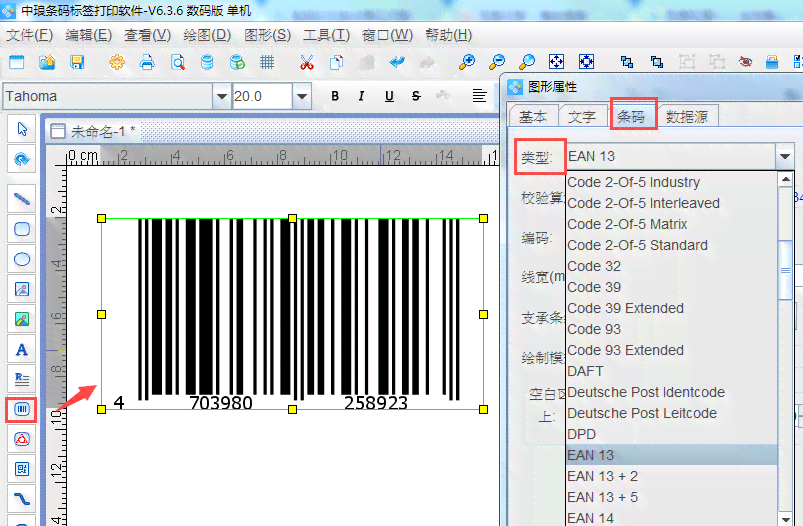
Task: Select the rounded rectangle tool
Action: [x=22, y=229]
